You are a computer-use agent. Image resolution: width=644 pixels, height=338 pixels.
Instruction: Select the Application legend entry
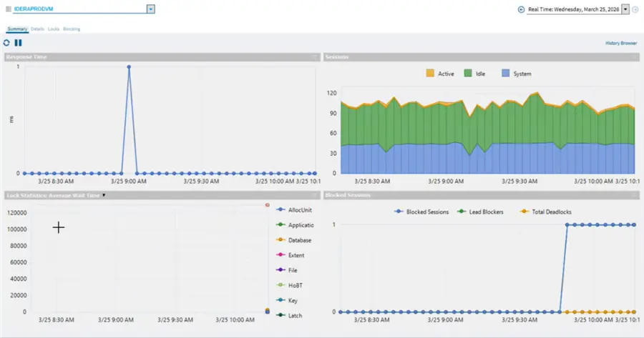coord(295,225)
